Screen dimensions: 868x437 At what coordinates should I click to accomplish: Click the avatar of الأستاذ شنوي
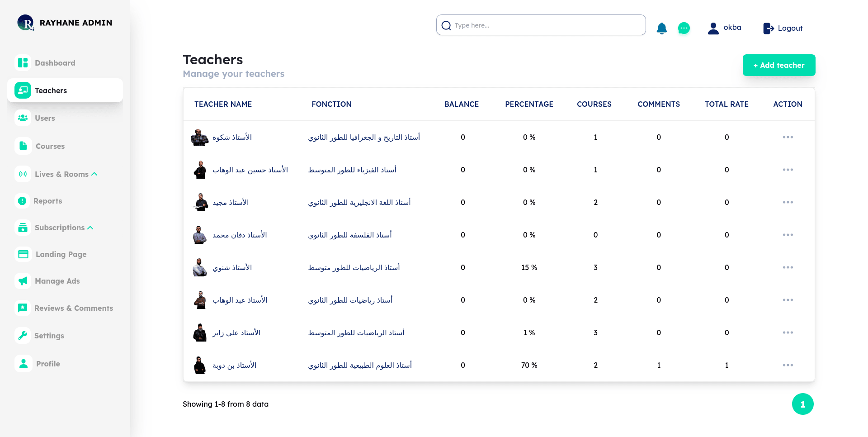[200, 268]
